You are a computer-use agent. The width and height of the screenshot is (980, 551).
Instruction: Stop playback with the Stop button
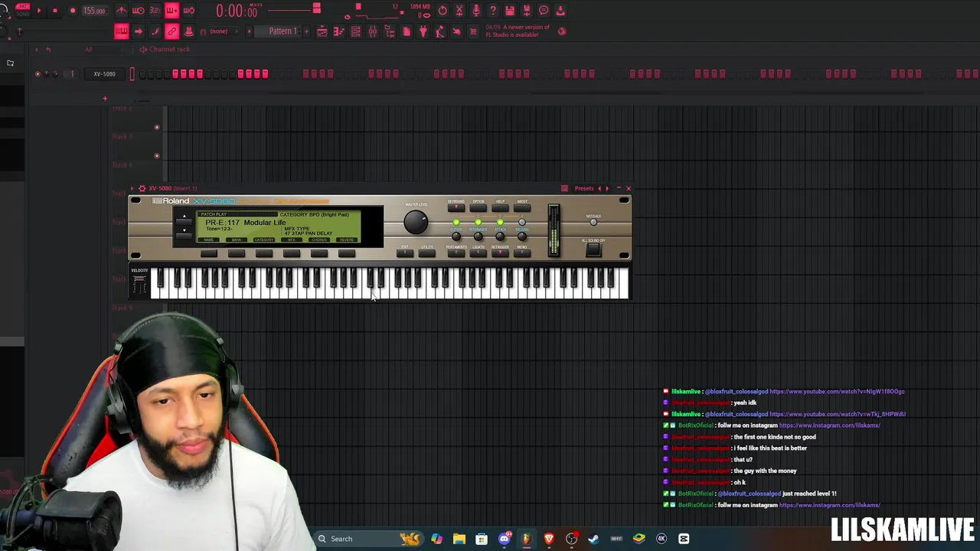55,11
